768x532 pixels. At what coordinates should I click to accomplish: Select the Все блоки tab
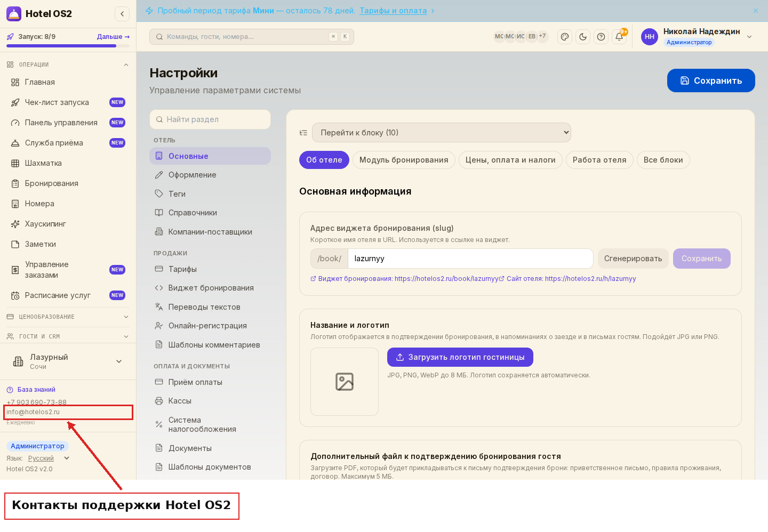click(x=663, y=160)
